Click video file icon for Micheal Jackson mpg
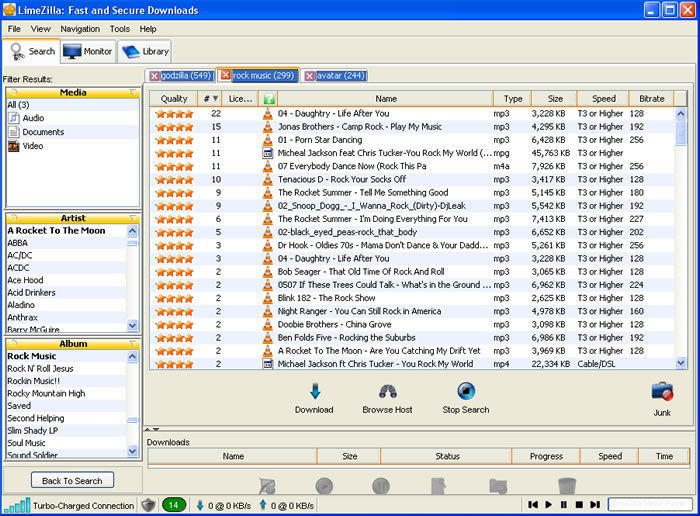The image size is (700, 516). pos(267,153)
